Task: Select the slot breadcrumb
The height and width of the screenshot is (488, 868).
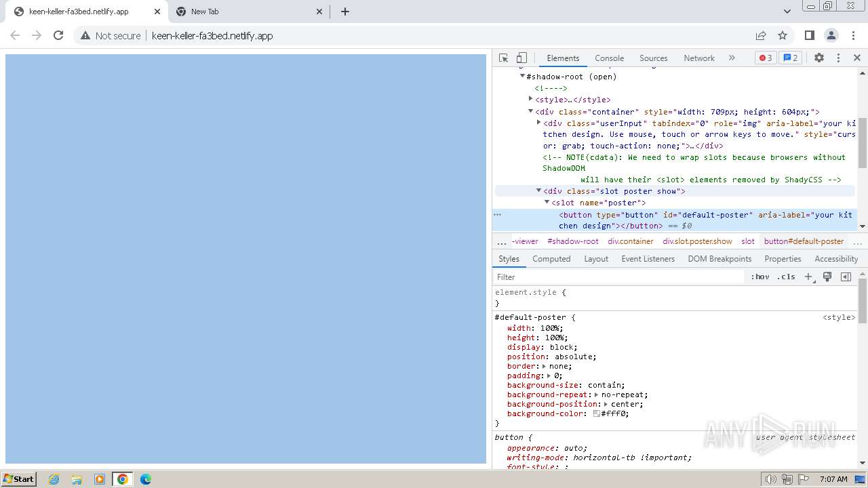Action: click(x=748, y=241)
